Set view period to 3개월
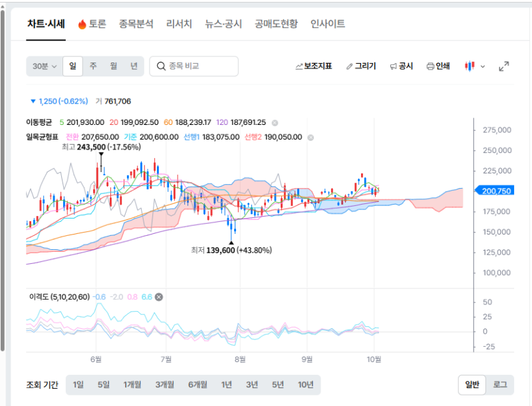The width and height of the screenshot is (532, 406). 165,385
